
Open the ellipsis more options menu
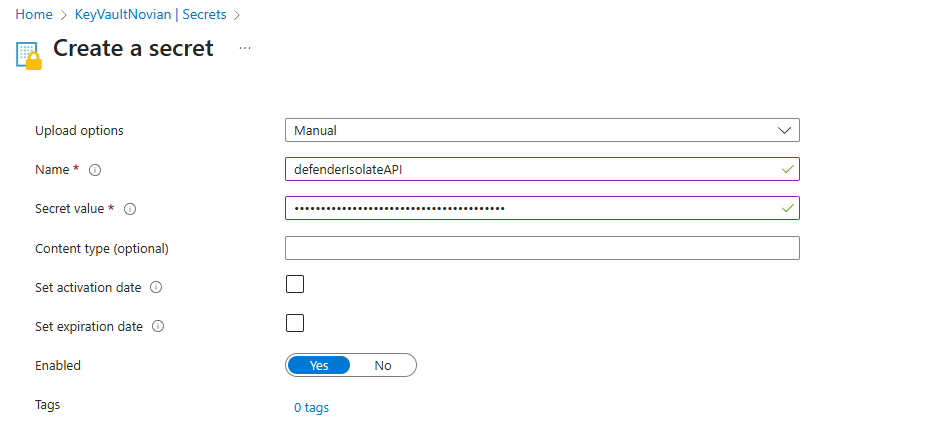coord(245,48)
